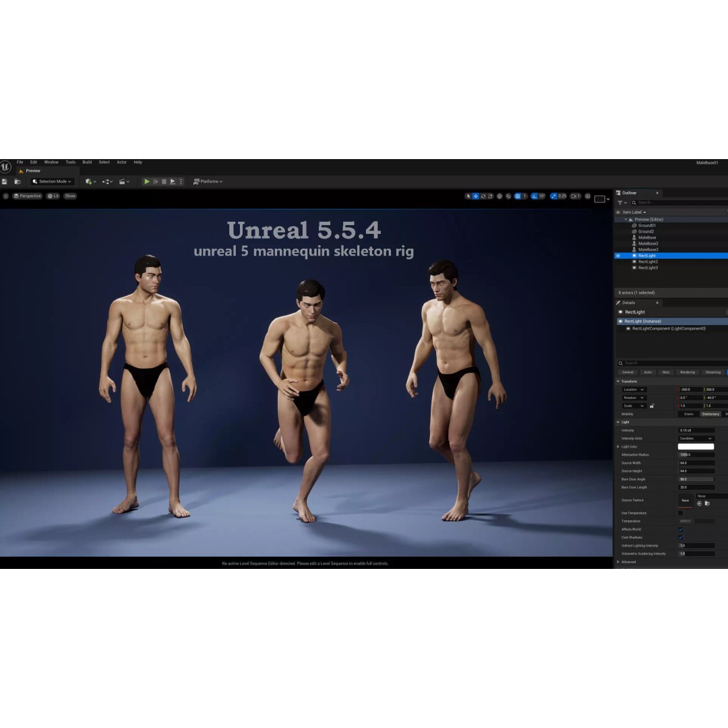The height and width of the screenshot is (728, 728).
Task: Select Ground01 in the Outliner
Action: pyautogui.click(x=646, y=226)
